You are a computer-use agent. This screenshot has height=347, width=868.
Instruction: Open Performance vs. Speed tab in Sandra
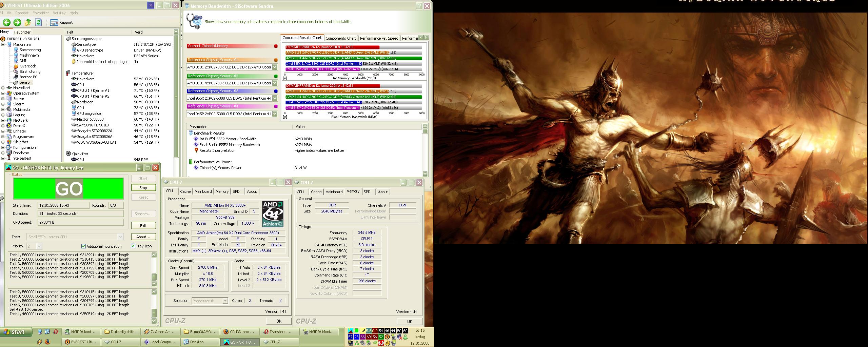pyautogui.click(x=379, y=38)
